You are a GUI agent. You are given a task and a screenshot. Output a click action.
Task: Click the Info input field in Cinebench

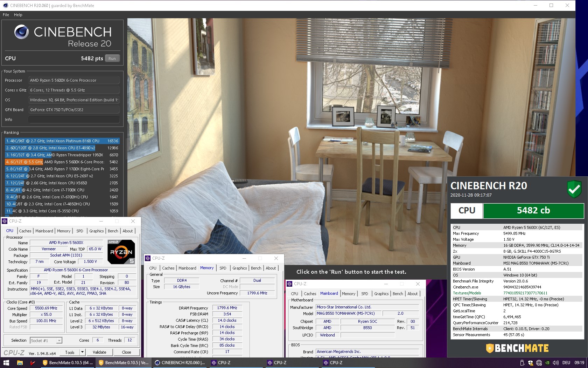pyautogui.click(x=74, y=120)
